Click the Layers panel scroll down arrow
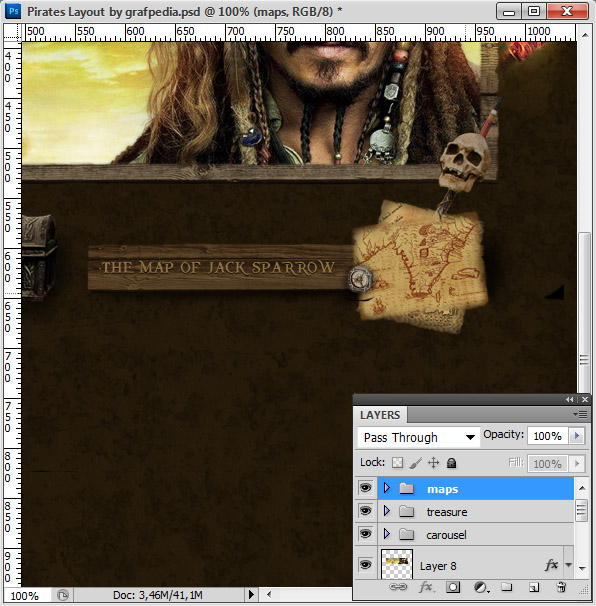Image resolution: width=596 pixels, height=606 pixels. click(582, 568)
